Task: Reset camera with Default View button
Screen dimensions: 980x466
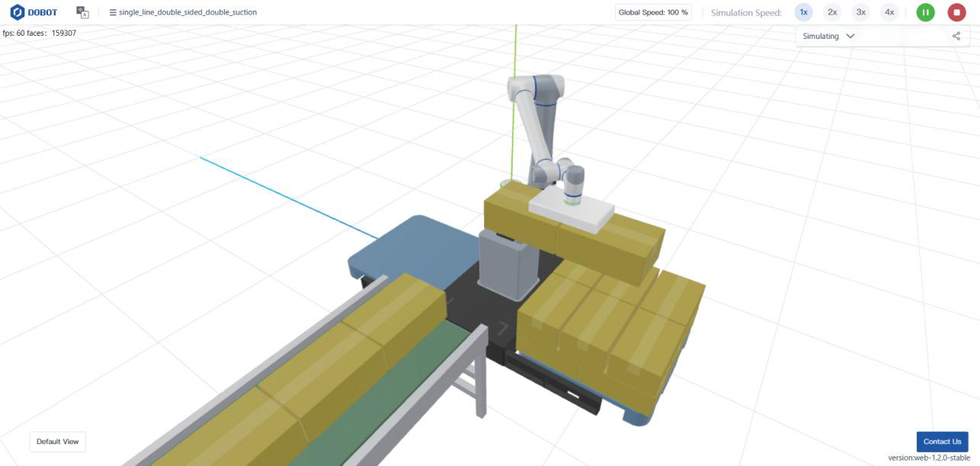Action: pos(58,442)
